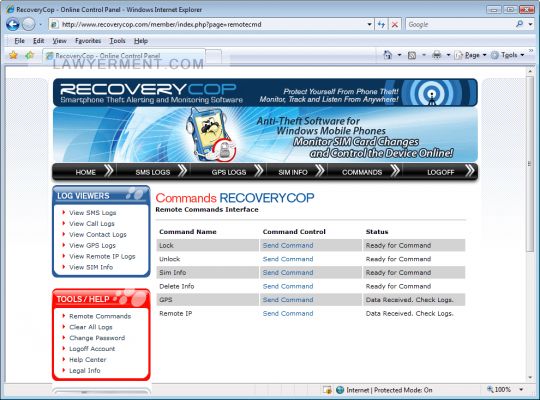
Task: Open Help Center link
Action: [87, 360]
